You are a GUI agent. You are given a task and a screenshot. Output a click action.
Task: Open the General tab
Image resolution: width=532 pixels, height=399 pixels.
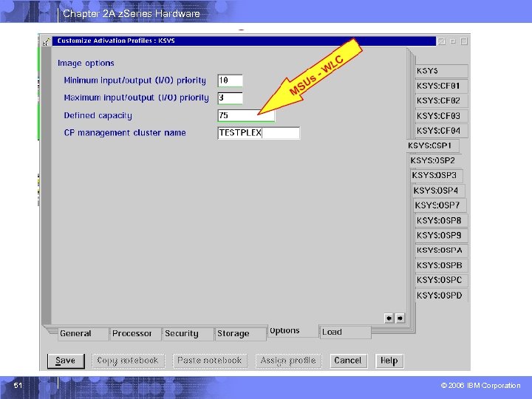coord(83,334)
